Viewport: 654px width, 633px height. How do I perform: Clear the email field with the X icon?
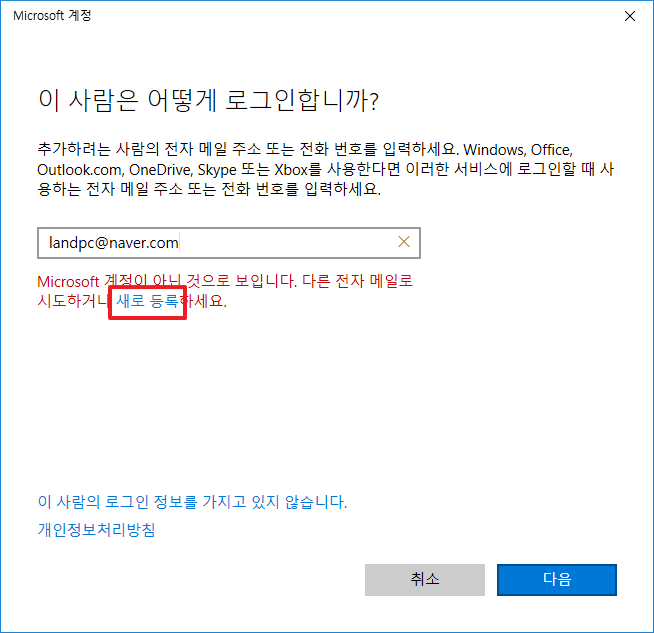pos(403,242)
